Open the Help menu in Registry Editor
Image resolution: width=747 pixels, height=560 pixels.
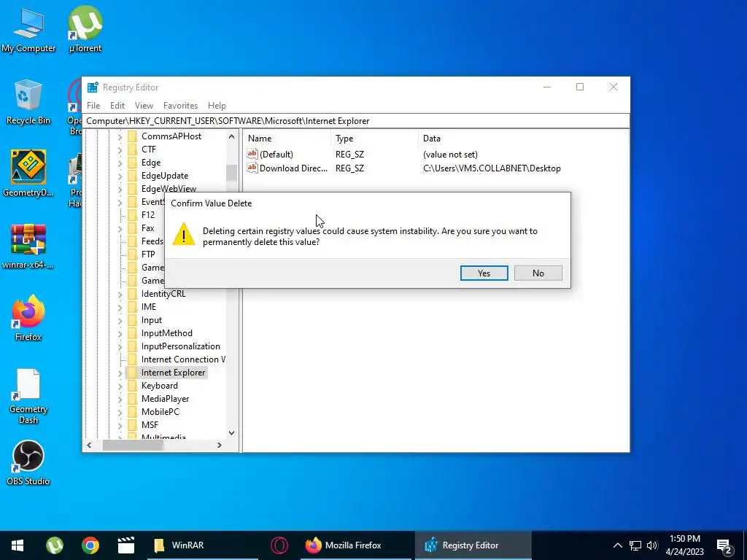[x=217, y=106]
